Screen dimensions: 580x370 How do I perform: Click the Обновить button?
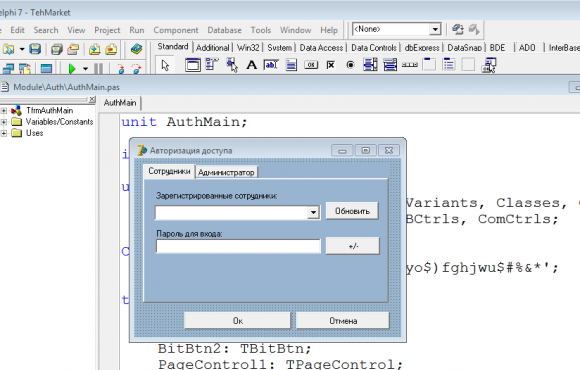(x=352, y=211)
